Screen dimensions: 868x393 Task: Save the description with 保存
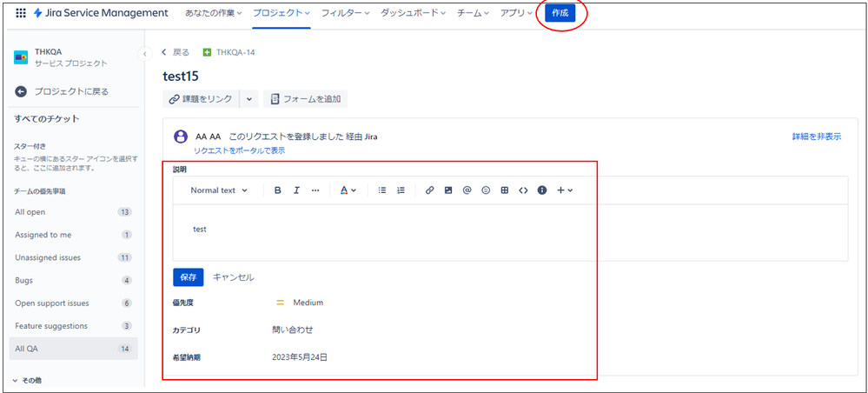pyautogui.click(x=189, y=277)
